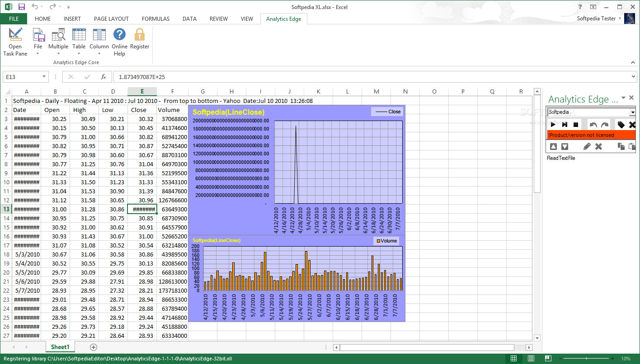
Task: Open Online Help from the ribbon
Action: (119, 42)
